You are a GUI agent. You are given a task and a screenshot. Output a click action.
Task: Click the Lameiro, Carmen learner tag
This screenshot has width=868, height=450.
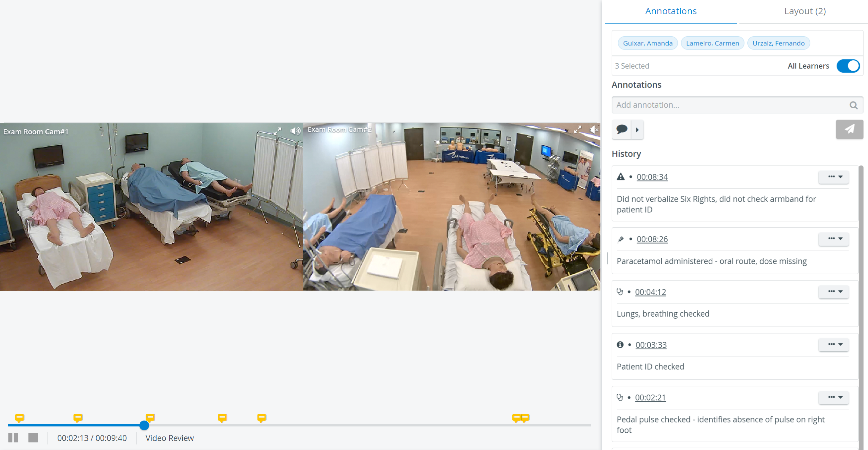pyautogui.click(x=712, y=43)
